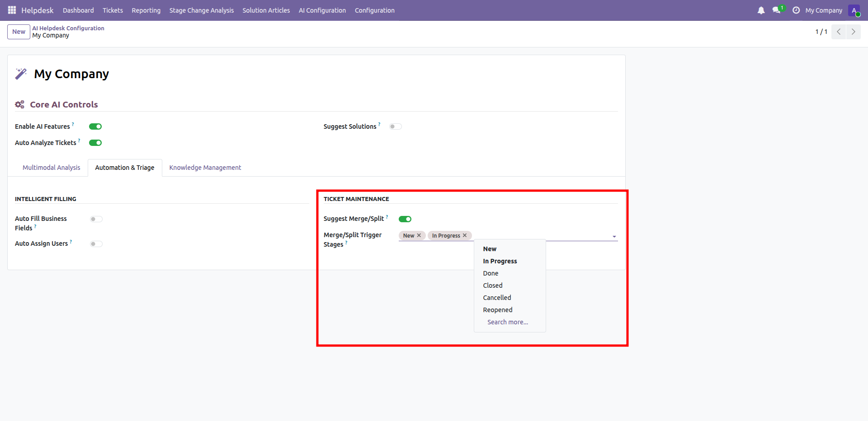This screenshot has height=421, width=868.
Task: Click the My Company title field
Action: tap(71, 74)
